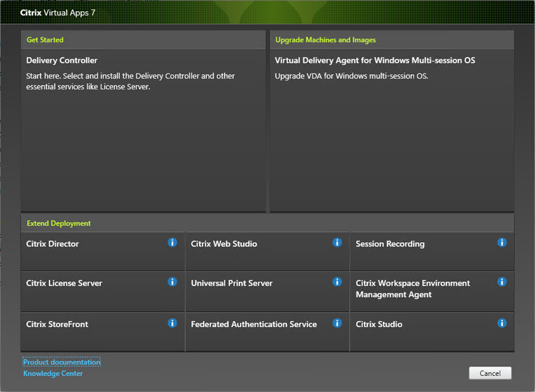Show info icon for Citrix Web Studio
The height and width of the screenshot is (392, 535).
(337, 243)
